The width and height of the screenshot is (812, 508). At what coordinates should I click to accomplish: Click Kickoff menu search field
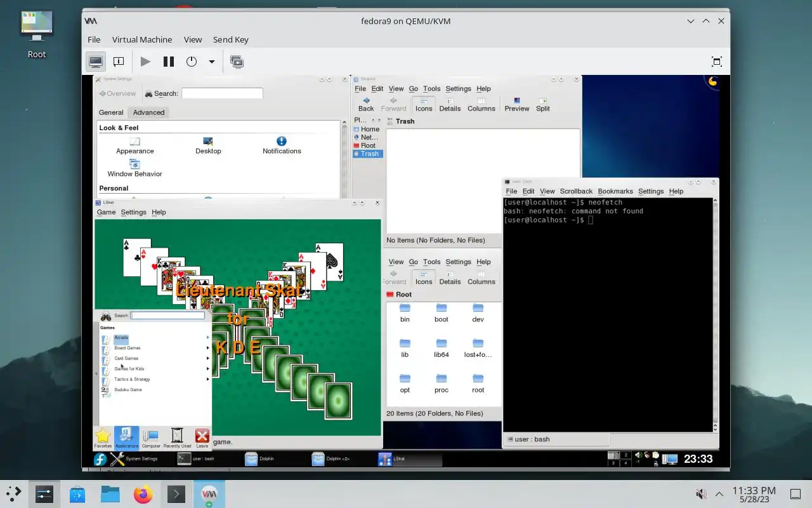pyautogui.click(x=168, y=316)
